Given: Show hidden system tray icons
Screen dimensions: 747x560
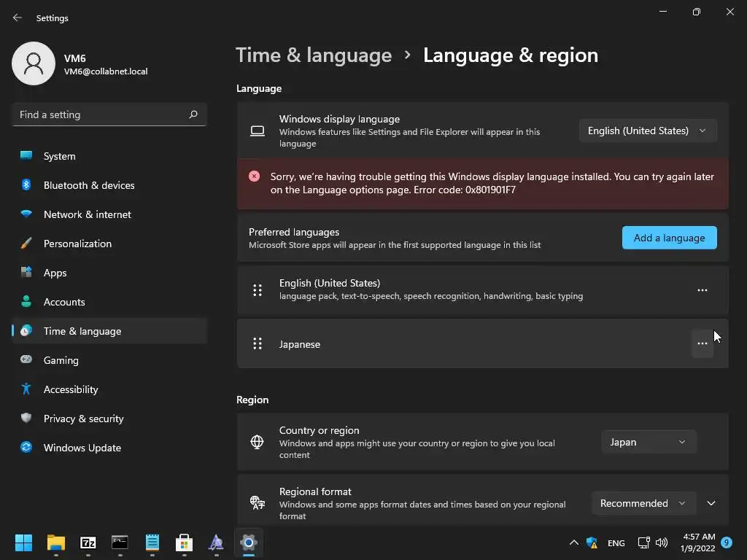Looking at the screenshot, I should pos(574,542).
